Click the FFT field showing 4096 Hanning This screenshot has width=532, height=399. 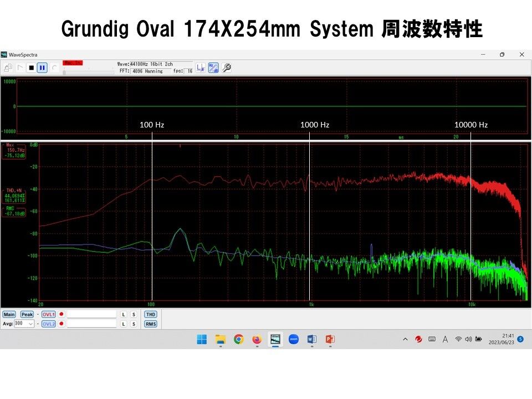(151, 71)
